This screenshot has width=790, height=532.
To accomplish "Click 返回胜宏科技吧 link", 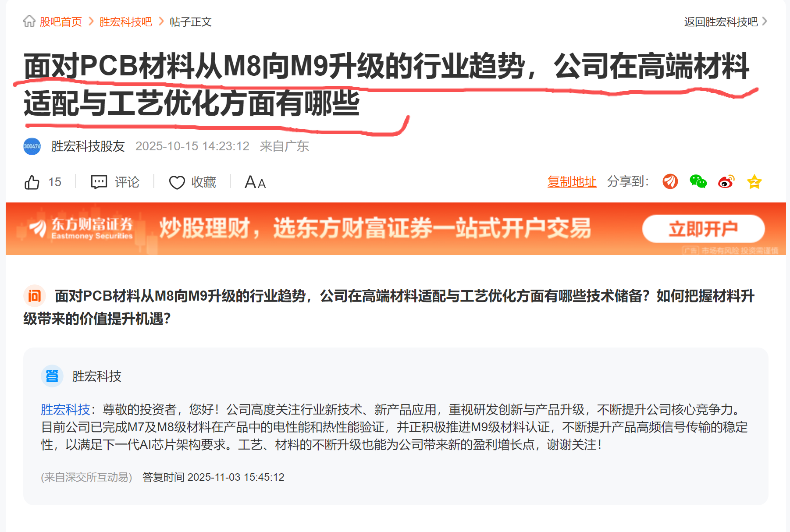I will point(721,21).
